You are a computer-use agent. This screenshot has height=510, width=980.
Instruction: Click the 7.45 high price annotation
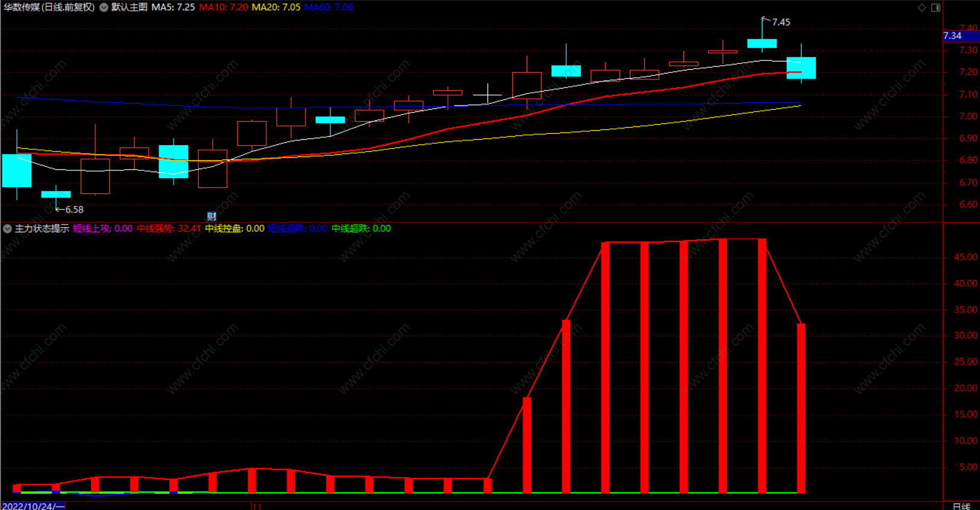coord(781,22)
